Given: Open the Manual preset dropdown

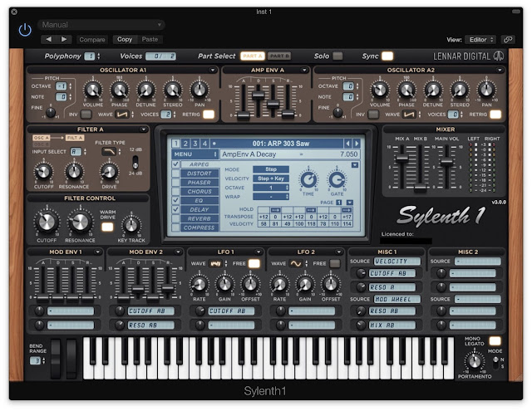Looking at the screenshot, I should [101, 25].
